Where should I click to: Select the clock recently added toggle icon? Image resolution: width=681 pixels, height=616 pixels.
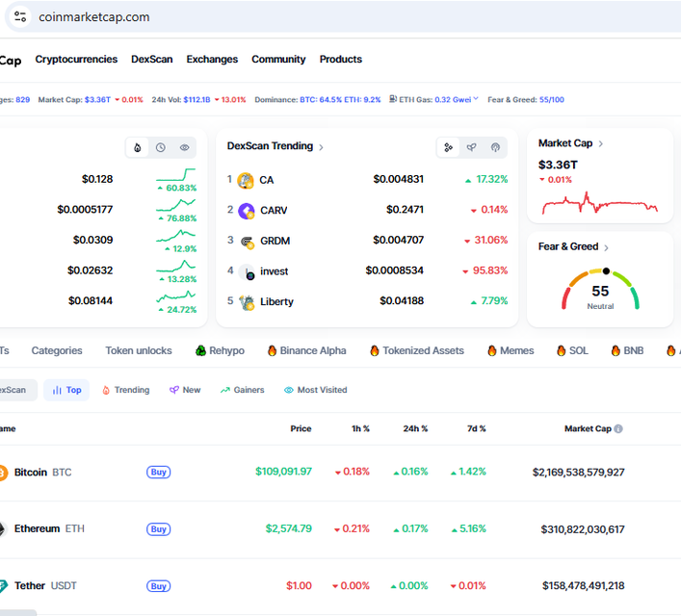point(161,147)
